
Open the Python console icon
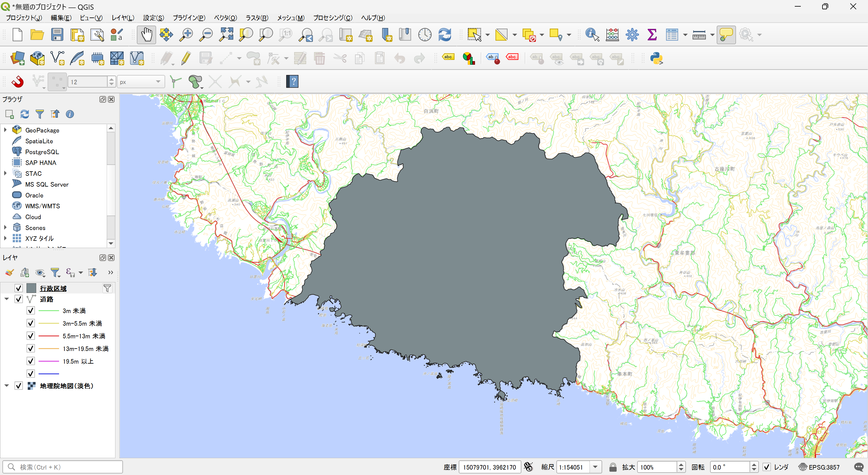(x=656, y=58)
